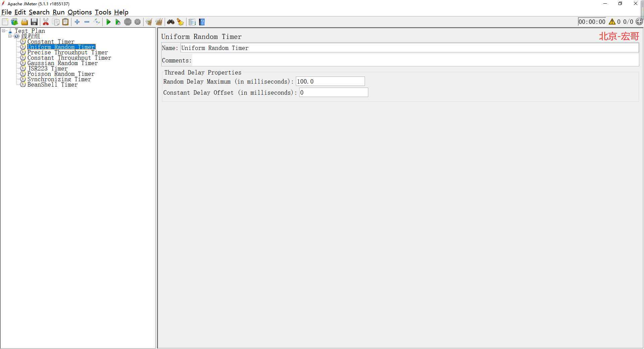Click the clock icon beside JSR223 Timer
Image resolution: width=644 pixels, height=349 pixels.
pyautogui.click(x=23, y=68)
